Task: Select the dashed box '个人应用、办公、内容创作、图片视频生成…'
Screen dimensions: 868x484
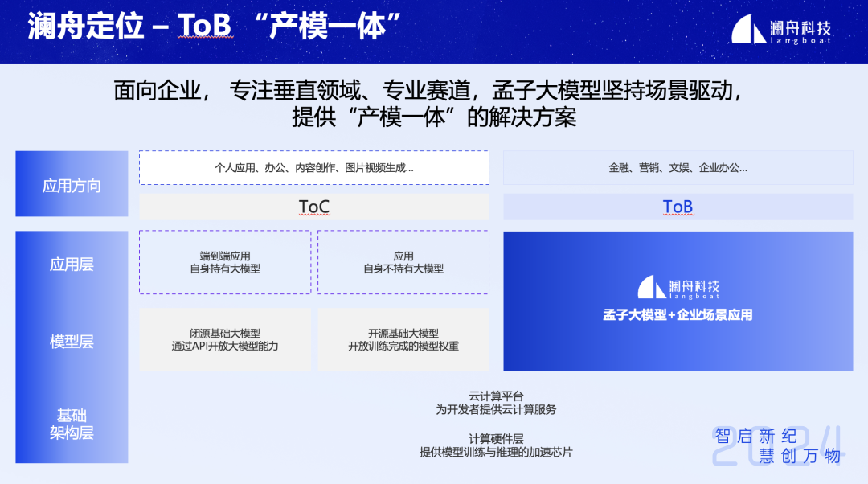Action: coord(314,167)
